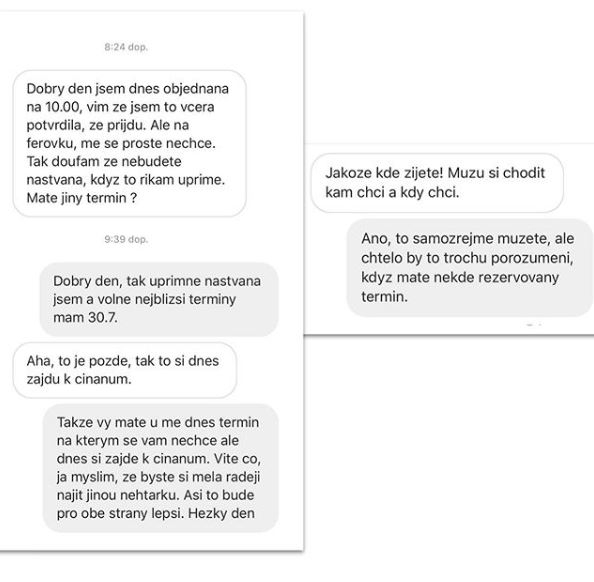Select reply 'Ano, to samozrejme muzete'
The image size is (594, 582).
(470, 268)
